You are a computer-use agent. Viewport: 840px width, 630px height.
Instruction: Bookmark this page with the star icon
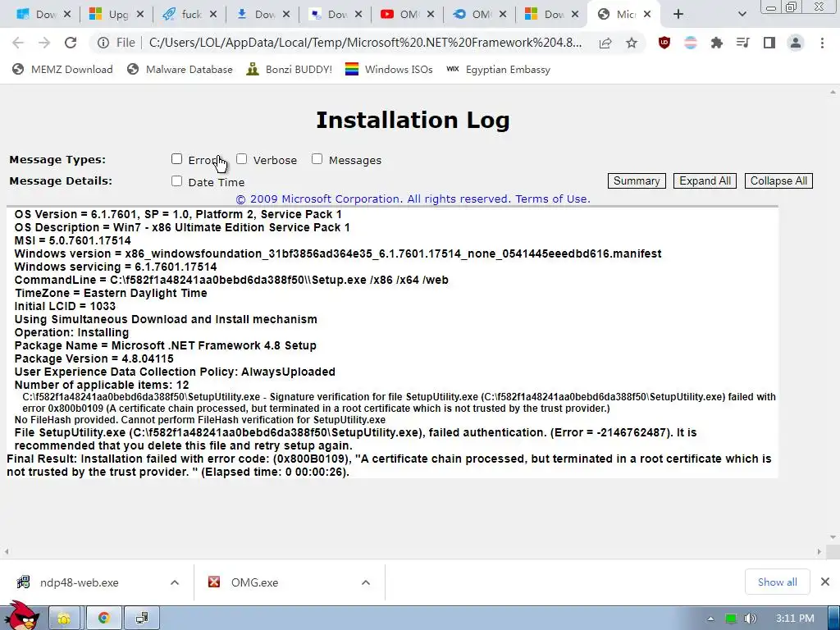632,43
